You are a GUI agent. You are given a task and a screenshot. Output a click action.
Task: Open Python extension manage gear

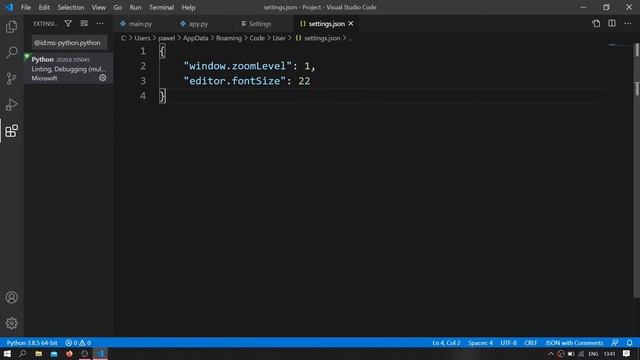[102, 78]
